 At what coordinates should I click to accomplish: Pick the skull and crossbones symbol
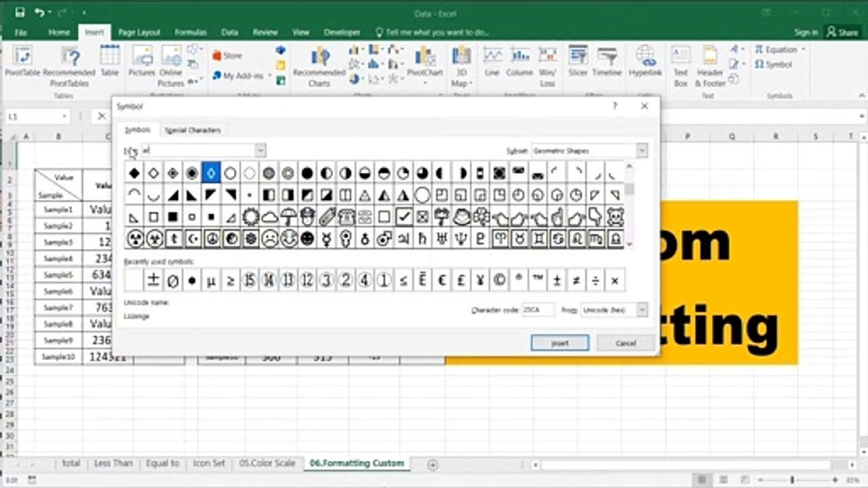615,218
